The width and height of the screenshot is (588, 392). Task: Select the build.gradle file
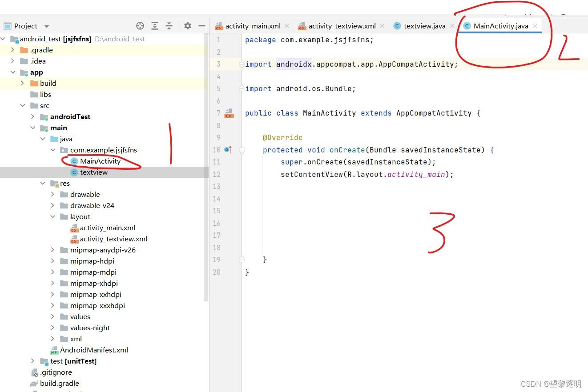(60, 384)
